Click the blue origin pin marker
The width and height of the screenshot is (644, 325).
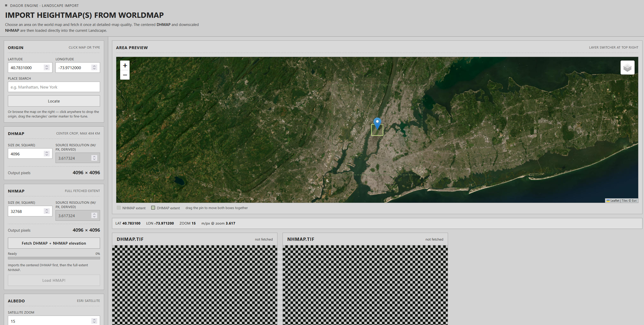[x=377, y=124]
